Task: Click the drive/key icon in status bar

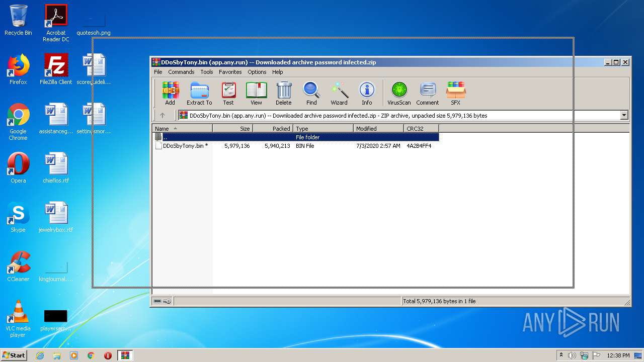Action: coord(163,301)
